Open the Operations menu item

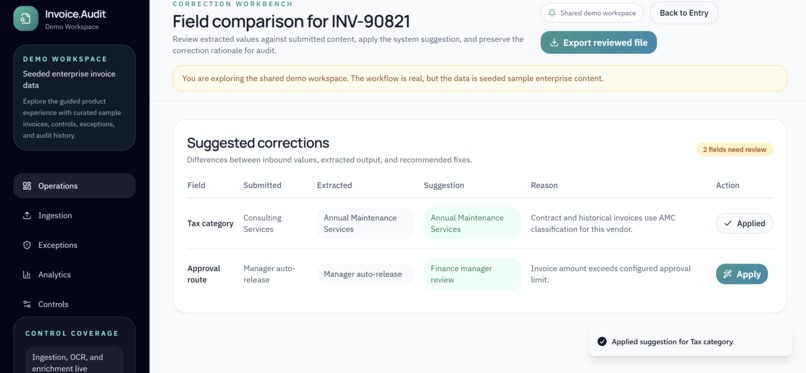pos(75,186)
